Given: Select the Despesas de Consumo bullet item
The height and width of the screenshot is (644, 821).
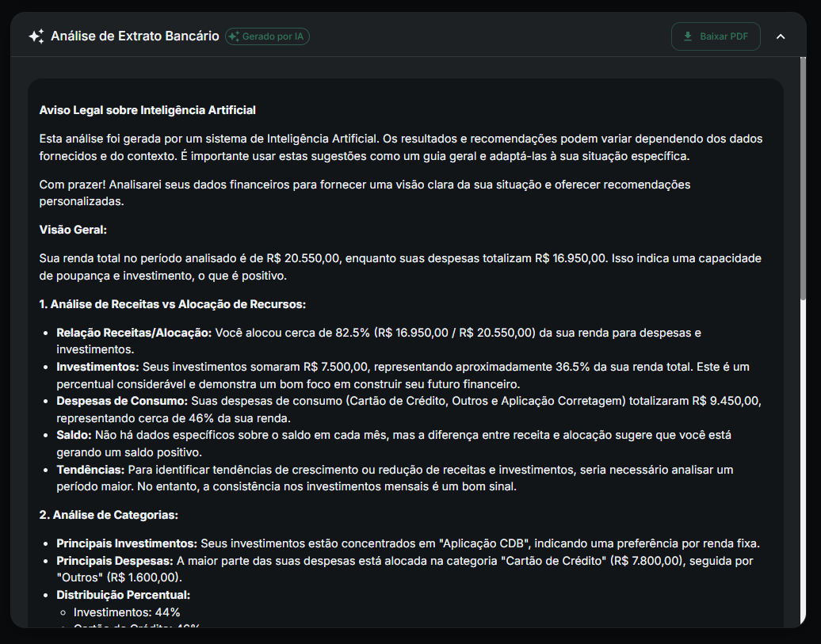Looking at the screenshot, I should click(119, 400).
